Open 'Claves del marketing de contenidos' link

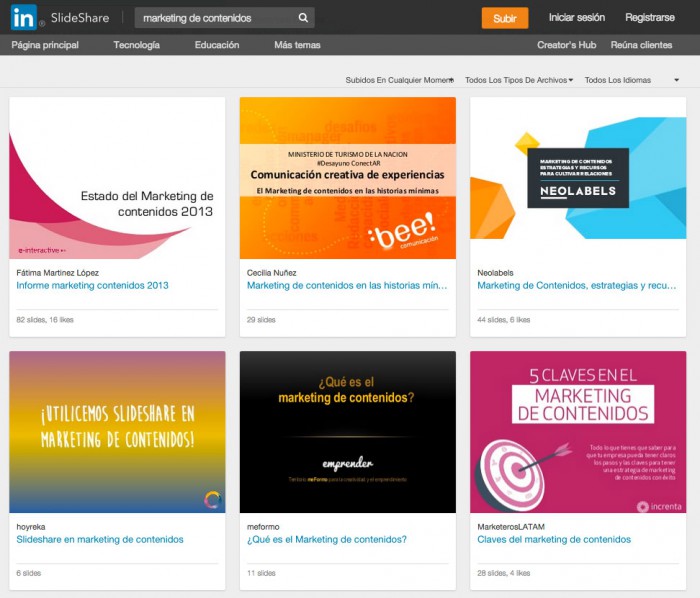point(554,540)
